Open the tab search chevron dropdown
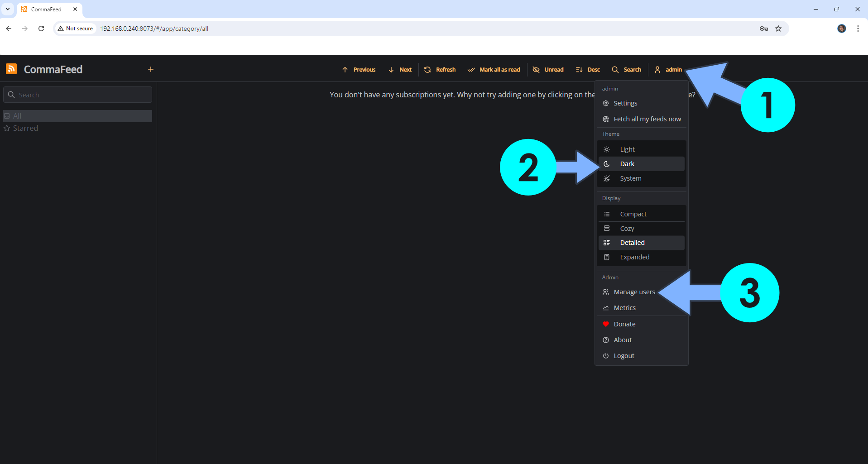The image size is (868, 464). [x=8, y=9]
